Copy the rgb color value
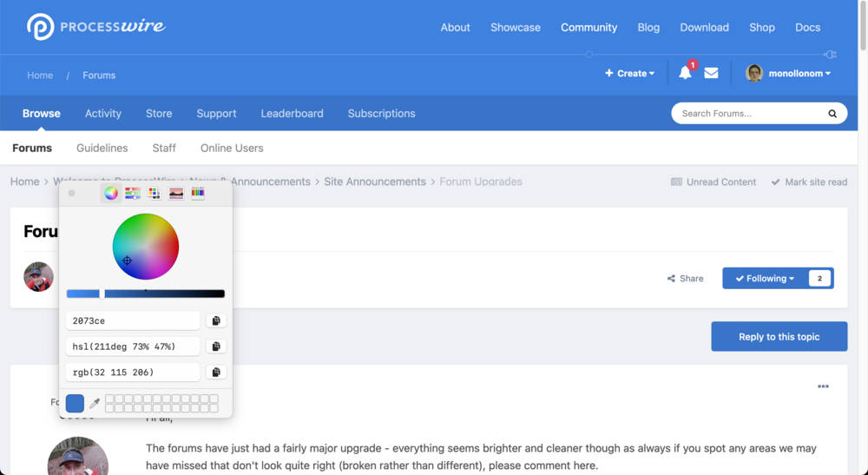Viewport: 868px width, 475px height. [216, 372]
